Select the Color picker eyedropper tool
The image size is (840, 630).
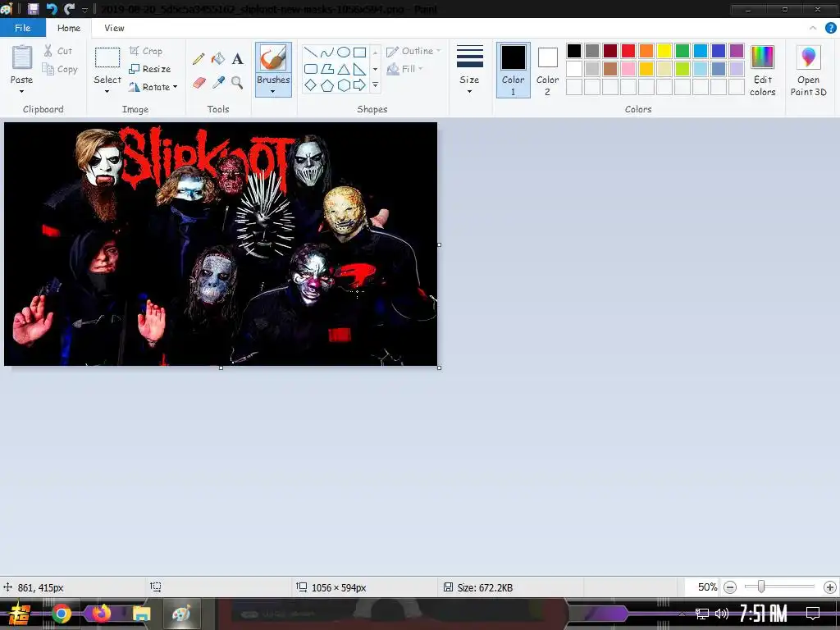pyautogui.click(x=218, y=83)
